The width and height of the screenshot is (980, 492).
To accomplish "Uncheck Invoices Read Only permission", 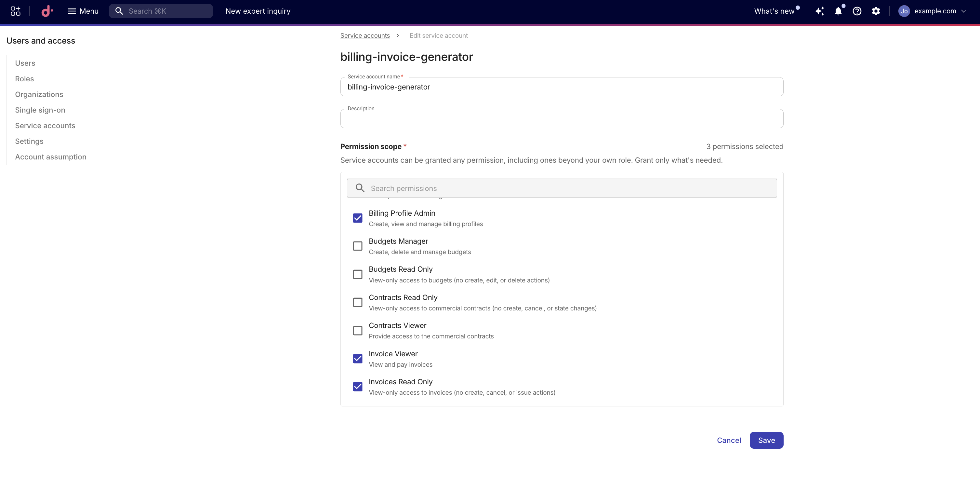I will [x=358, y=387].
